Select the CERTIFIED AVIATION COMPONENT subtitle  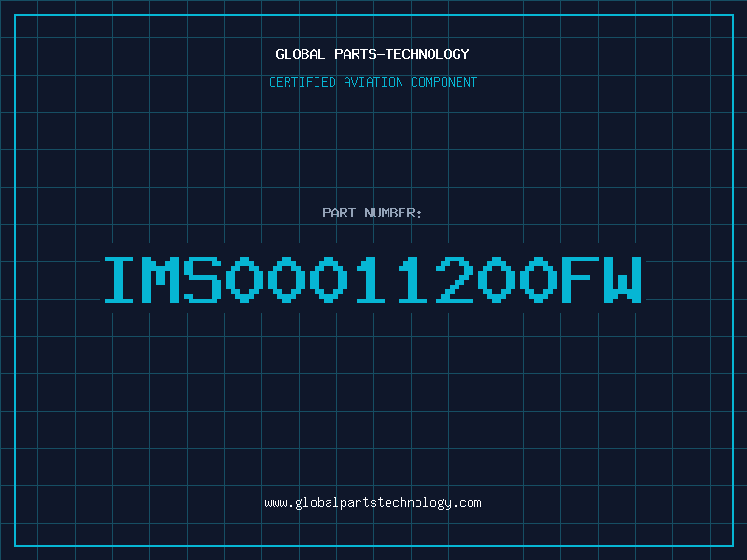373,82
